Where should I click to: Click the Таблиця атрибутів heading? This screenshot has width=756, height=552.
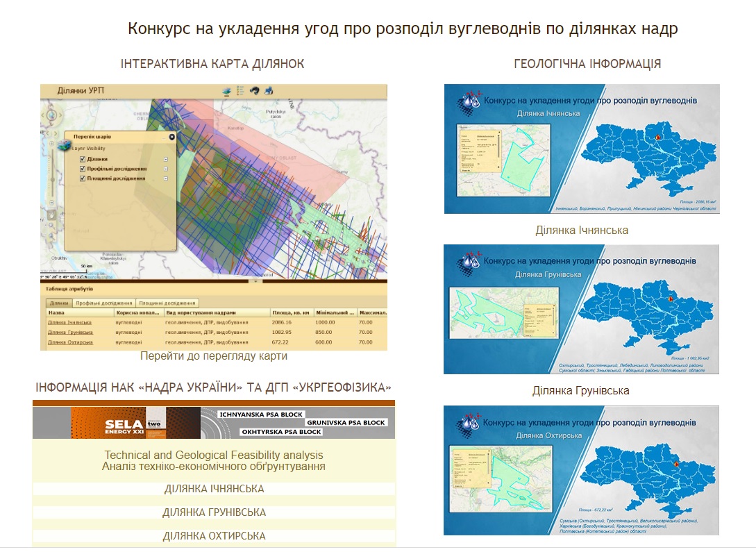(x=69, y=290)
